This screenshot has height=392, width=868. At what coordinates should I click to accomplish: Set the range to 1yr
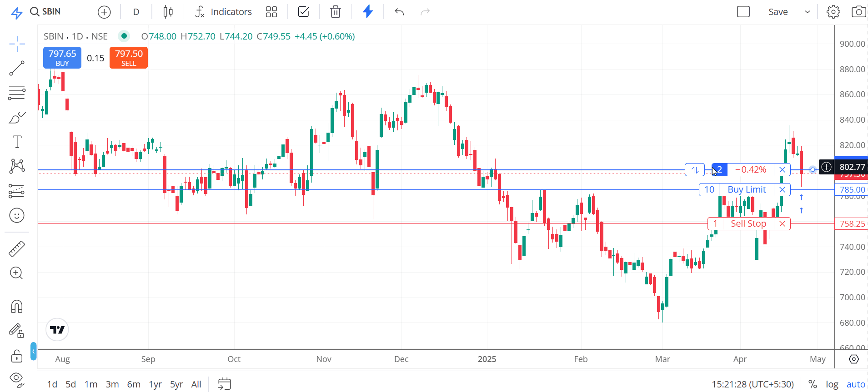[156, 384]
